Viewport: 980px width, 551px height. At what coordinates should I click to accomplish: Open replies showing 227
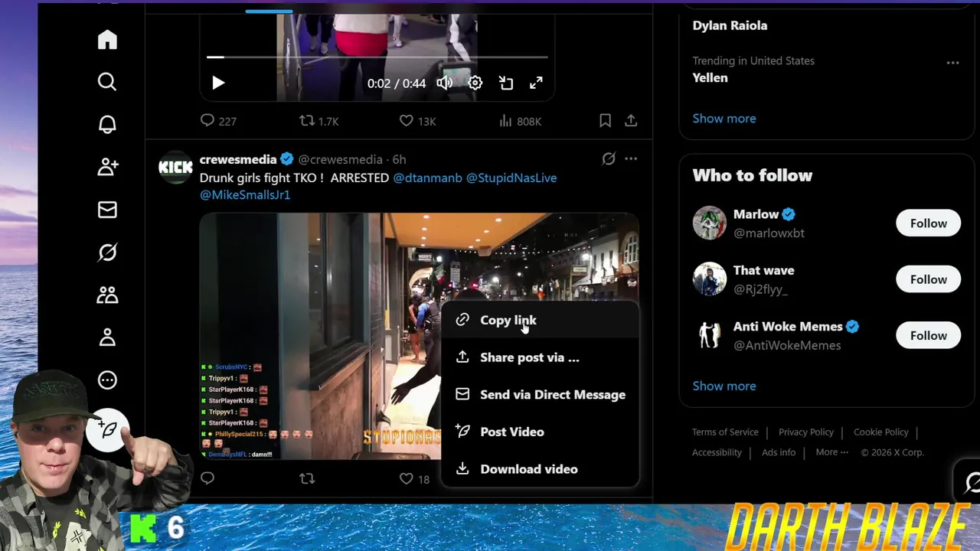pos(218,121)
